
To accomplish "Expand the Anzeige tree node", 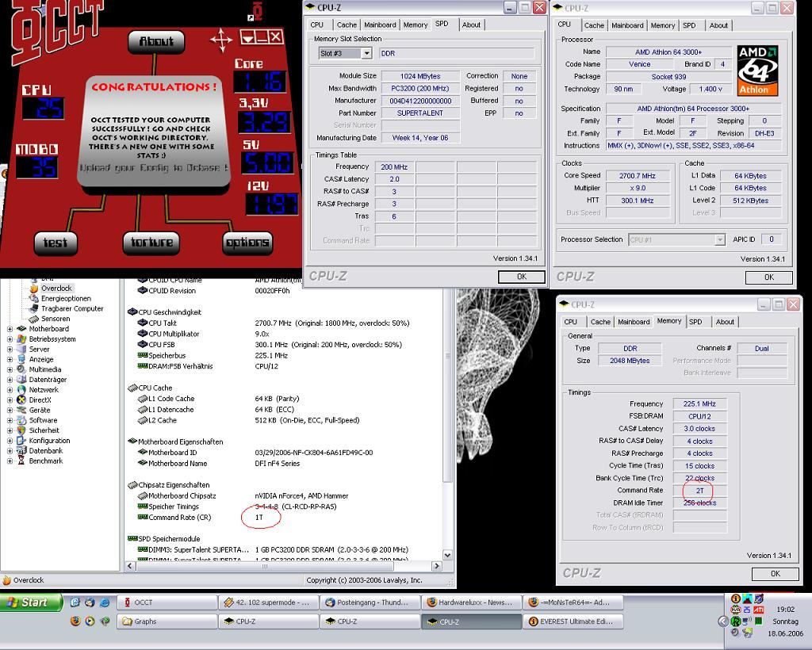I will tap(10, 359).
